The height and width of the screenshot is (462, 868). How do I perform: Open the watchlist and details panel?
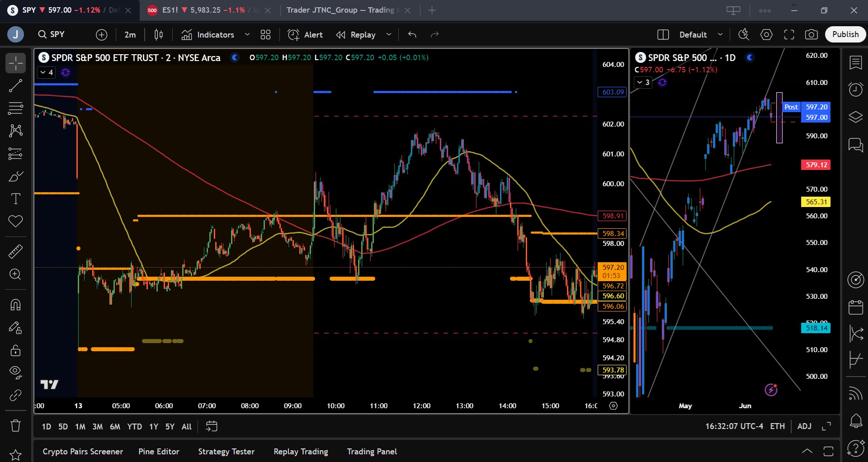855,63
